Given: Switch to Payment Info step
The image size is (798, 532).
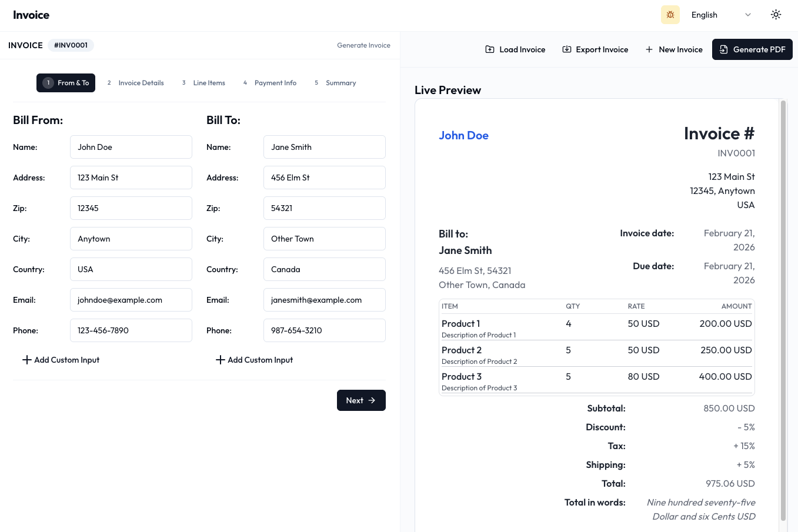Looking at the screenshot, I should click(x=269, y=83).
